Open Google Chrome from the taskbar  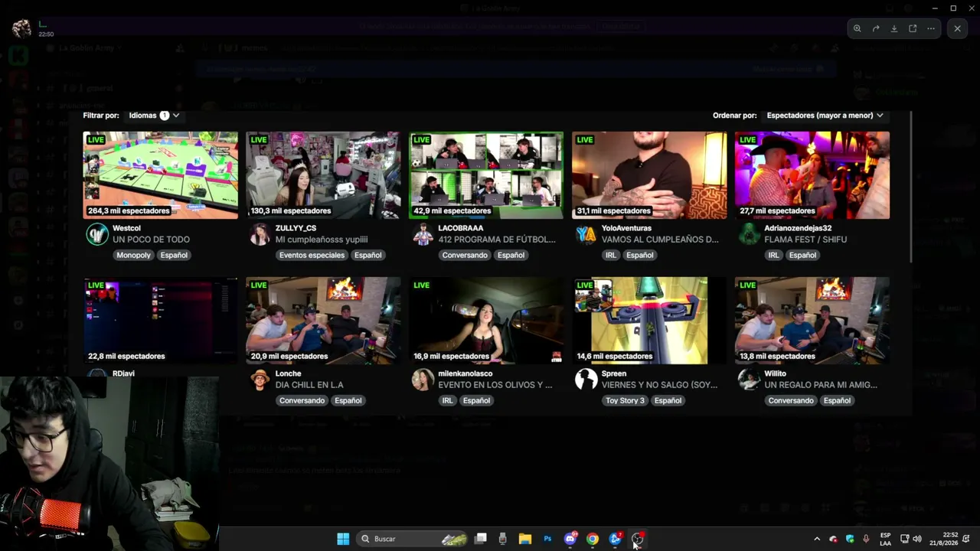coord(593,539)
